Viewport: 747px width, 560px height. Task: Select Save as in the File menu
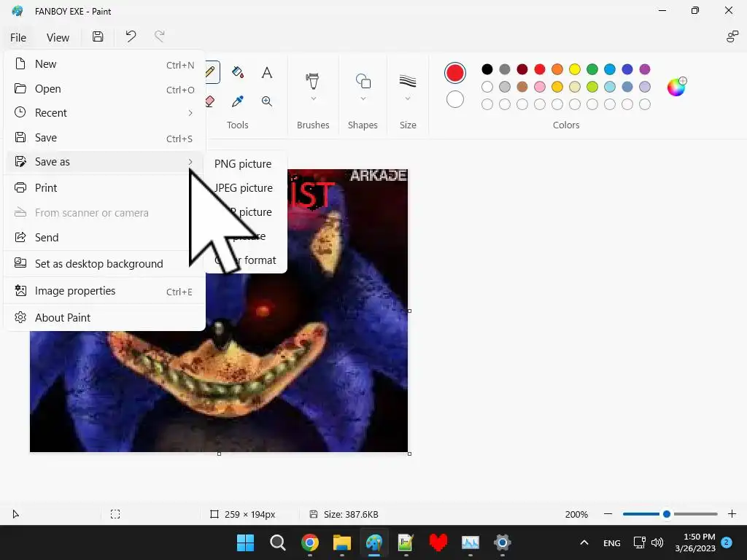[105, 162]
